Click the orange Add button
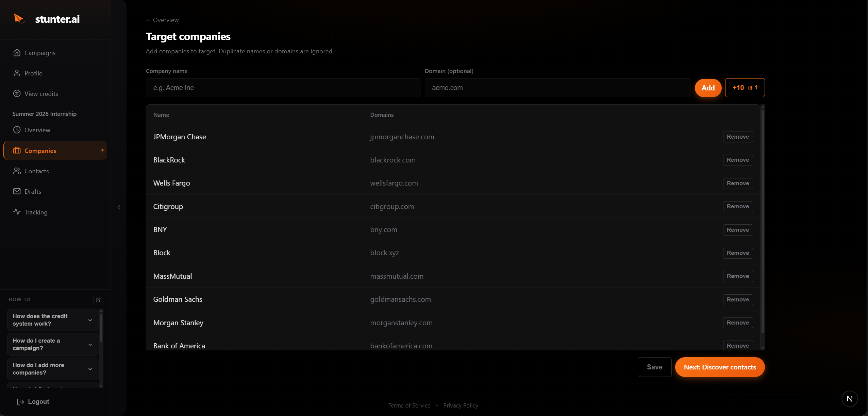 [x=708, y=88]
